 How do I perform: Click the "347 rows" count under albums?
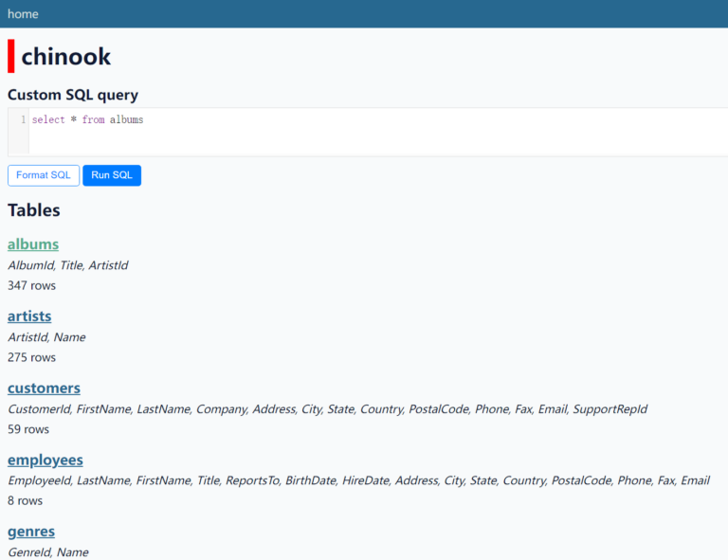coord(31,285)
